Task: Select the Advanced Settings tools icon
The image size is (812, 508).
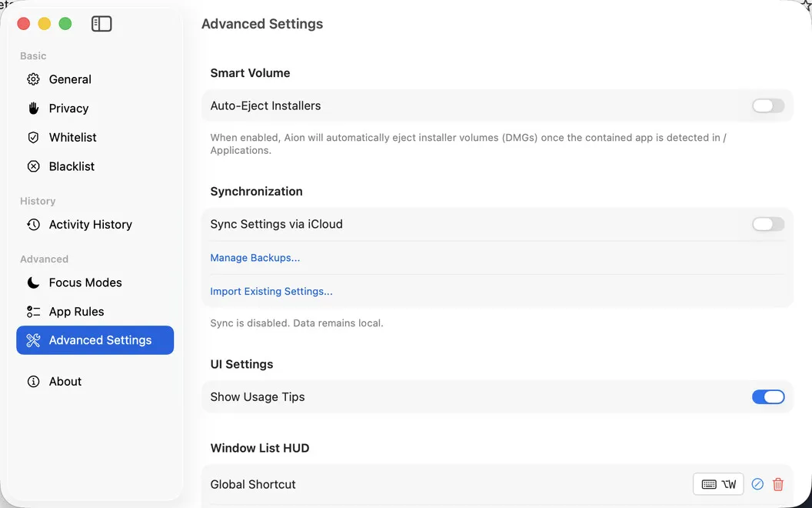Action: point(33,340)
